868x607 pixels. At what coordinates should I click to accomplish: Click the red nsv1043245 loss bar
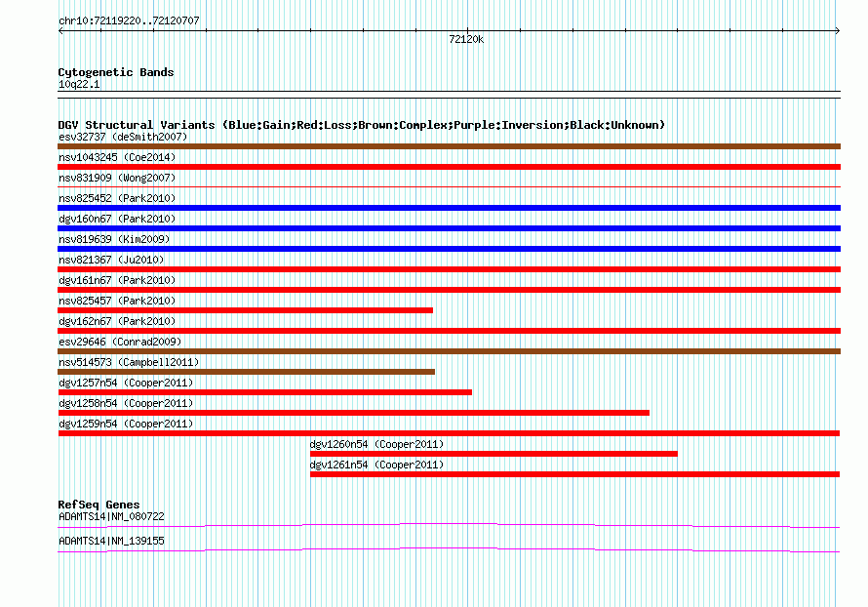pos(449,167)
